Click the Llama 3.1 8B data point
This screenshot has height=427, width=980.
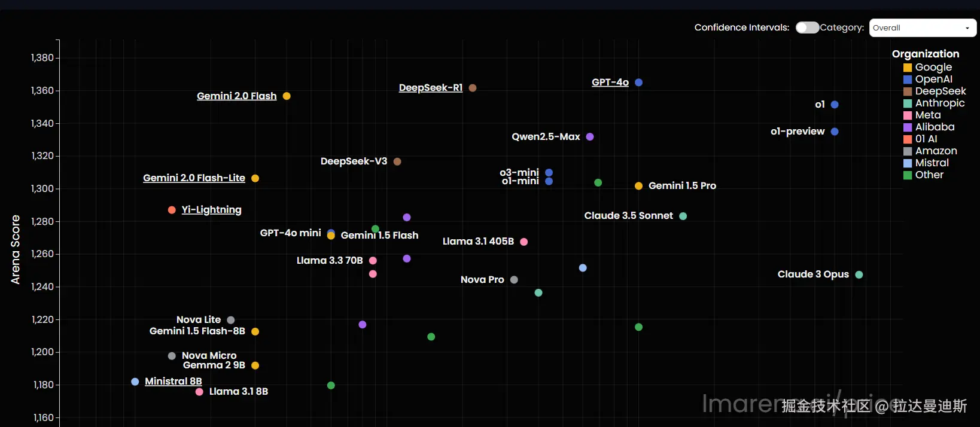199,392
